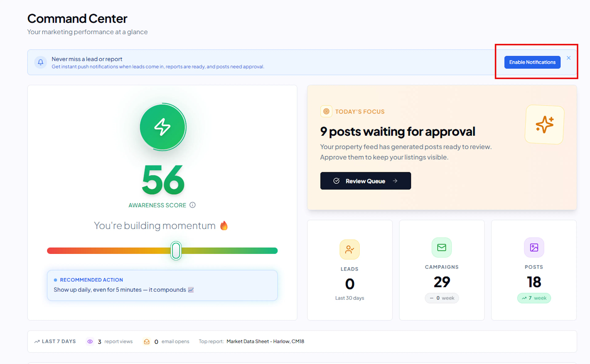Click the awareness score slider handle
Viewport: 590px width, 364px height.
[x=176, y=251]
